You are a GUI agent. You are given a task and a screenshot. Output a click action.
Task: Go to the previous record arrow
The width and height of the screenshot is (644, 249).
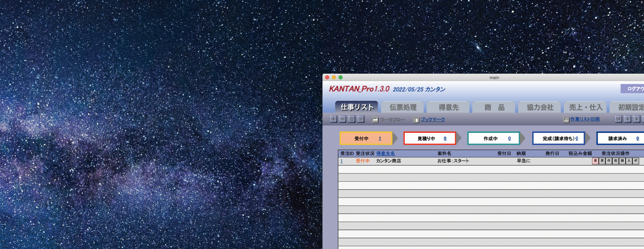tap(628, 119)
